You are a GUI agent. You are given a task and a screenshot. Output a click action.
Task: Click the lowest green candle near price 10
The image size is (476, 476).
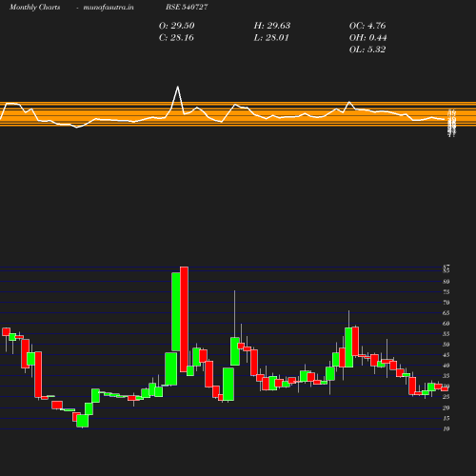pos(83,421)
